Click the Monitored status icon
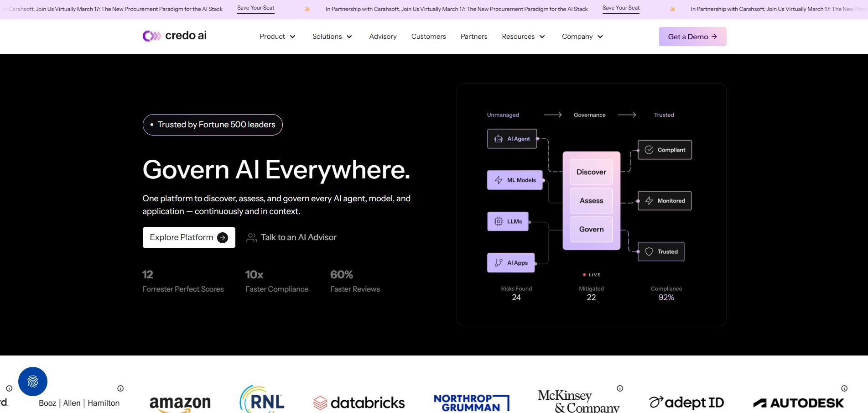 [648, 200]
